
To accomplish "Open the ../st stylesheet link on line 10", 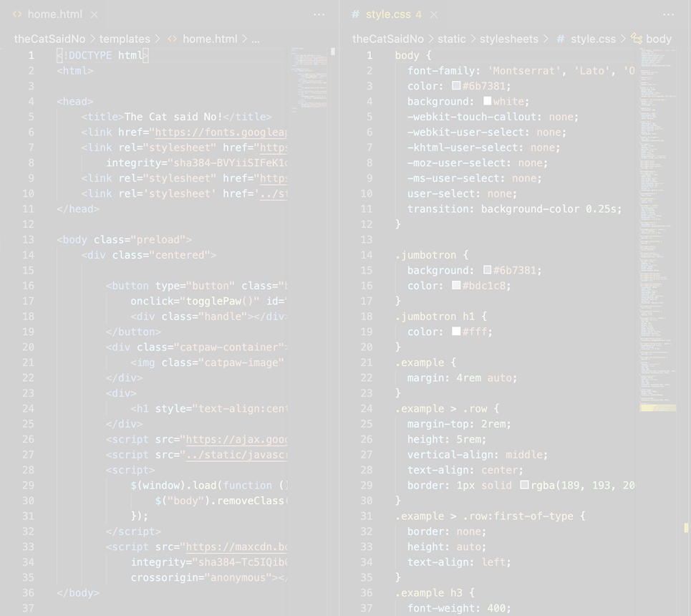I will coord(274,194).
